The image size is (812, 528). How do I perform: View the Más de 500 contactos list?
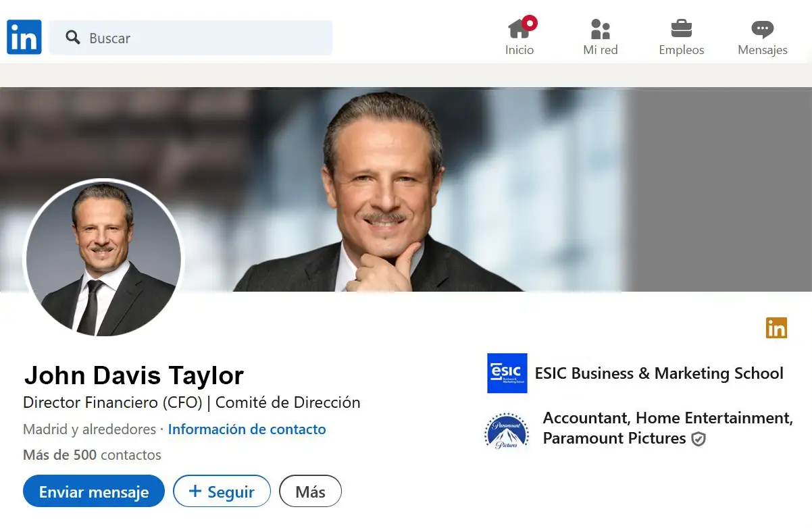point(92,454)
